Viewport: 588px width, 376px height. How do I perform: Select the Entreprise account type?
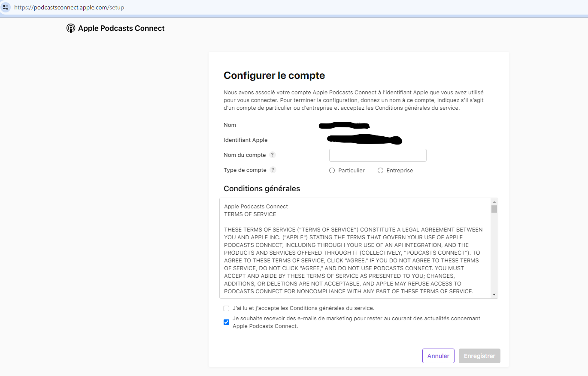pyautogui.click(x=380, y=171)
